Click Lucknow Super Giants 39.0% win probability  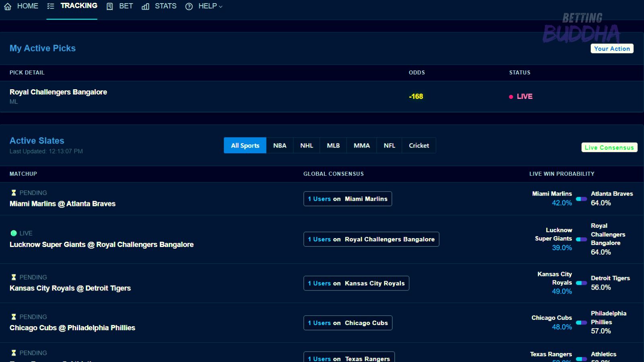(562, 248)
